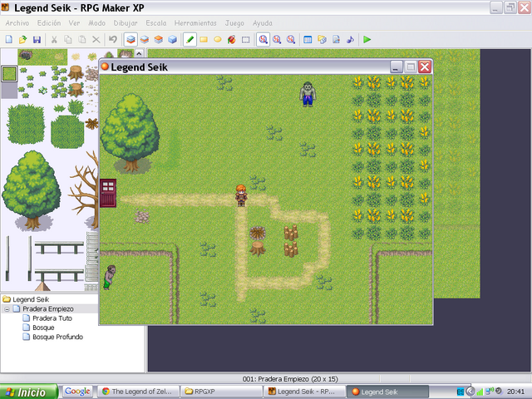Pick the large green tree tile in palette

(32, 190)
